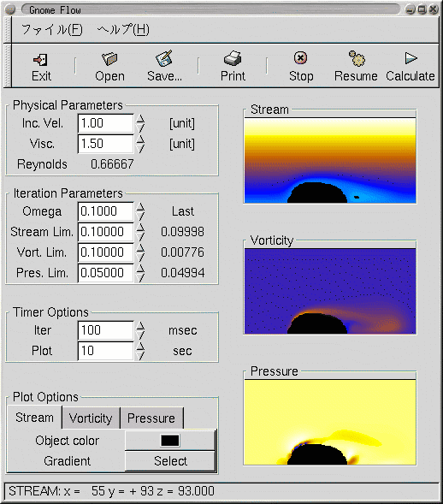Viewport: 443px width, 504px height.
Task: Click the Gradient Select button
Action: [170, 461]
